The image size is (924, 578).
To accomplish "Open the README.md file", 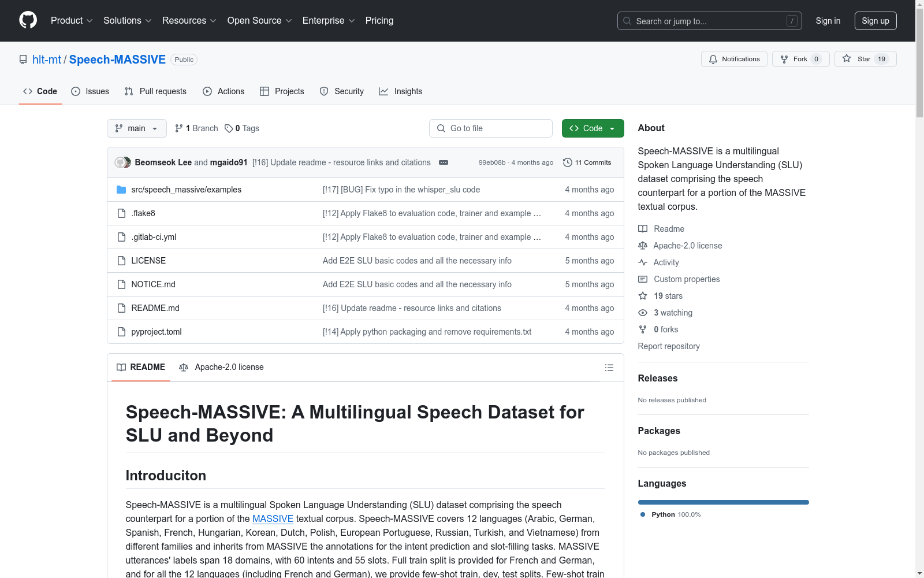I will pyautogui.click(x=155, y=308).
